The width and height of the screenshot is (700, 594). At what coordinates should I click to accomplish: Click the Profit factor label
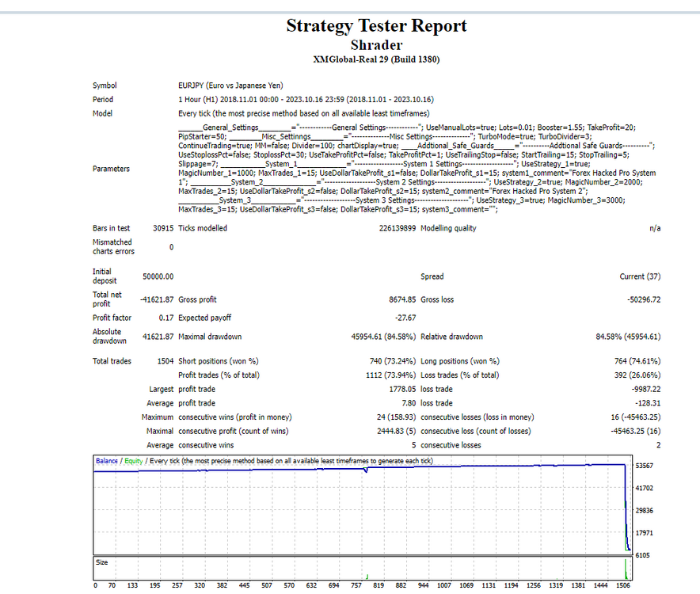(x=112, y=318)
